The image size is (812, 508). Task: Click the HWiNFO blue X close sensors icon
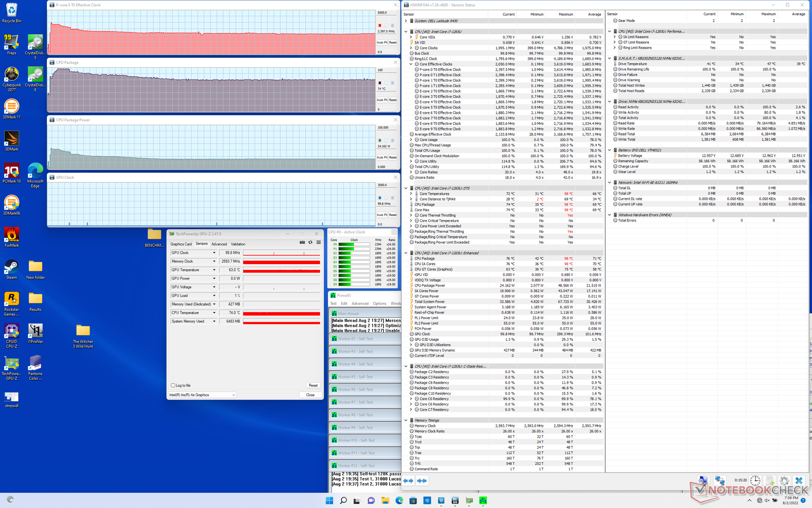point(798,480)
